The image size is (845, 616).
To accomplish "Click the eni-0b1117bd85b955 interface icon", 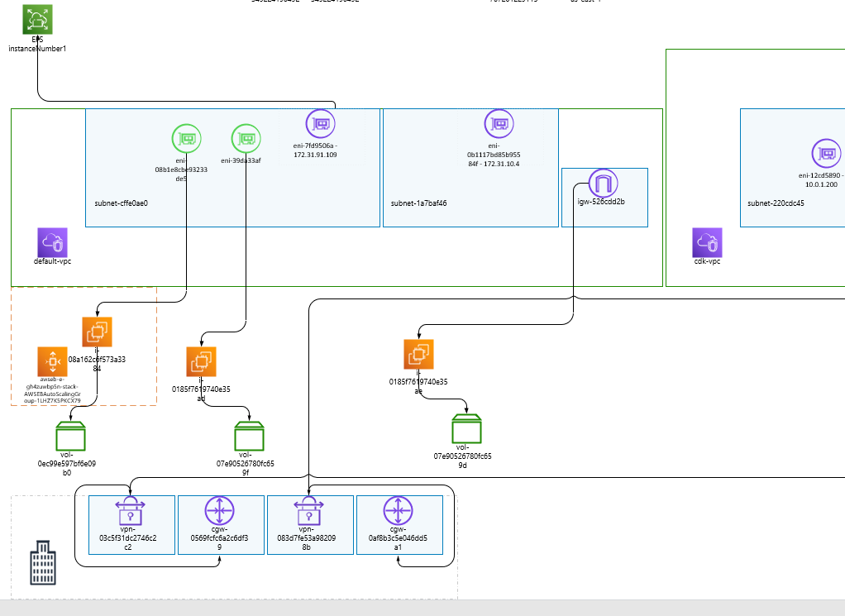I will coord(499,124).
